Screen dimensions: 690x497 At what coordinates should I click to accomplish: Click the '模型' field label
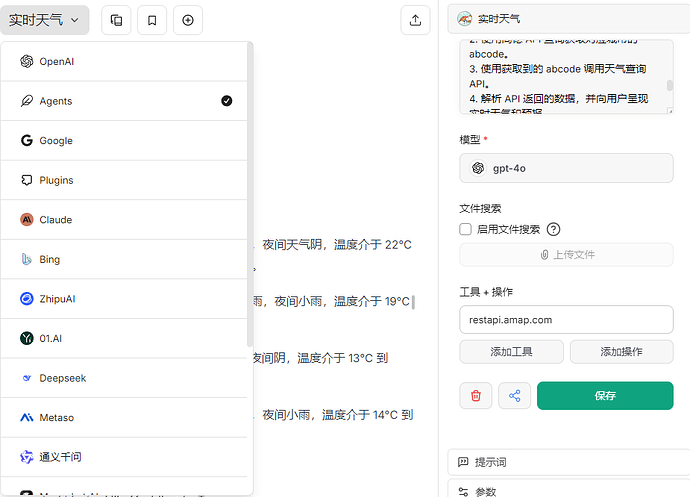(x=470, y=140)
